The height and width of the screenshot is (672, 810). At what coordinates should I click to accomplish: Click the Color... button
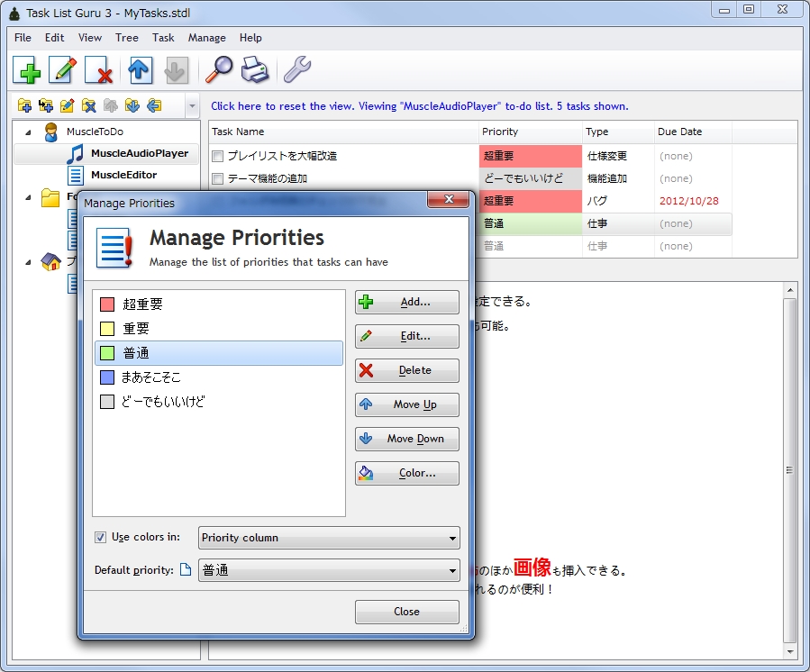(407, 473)
